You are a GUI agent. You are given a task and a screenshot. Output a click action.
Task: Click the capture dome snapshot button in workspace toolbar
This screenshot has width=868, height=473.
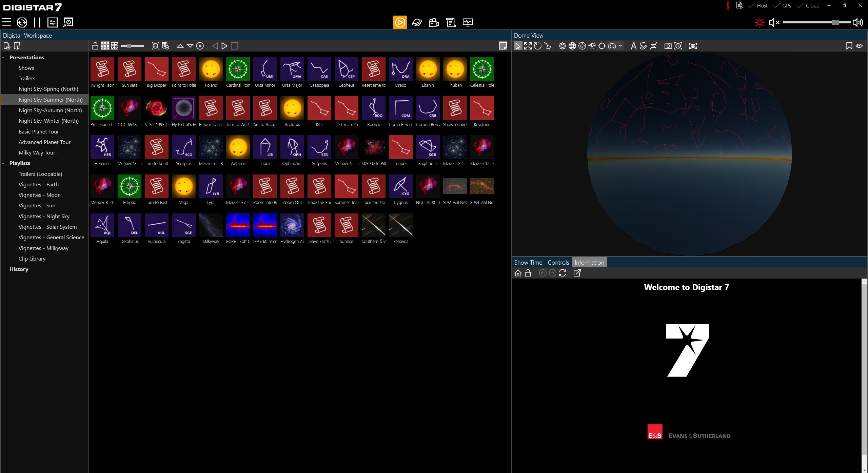(x=155, y=46)
